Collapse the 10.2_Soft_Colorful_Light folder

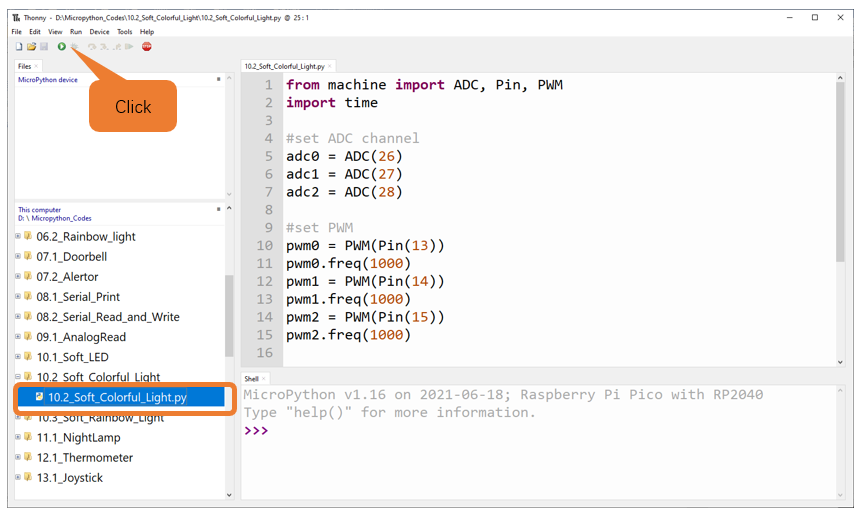(x=18, y=376)
